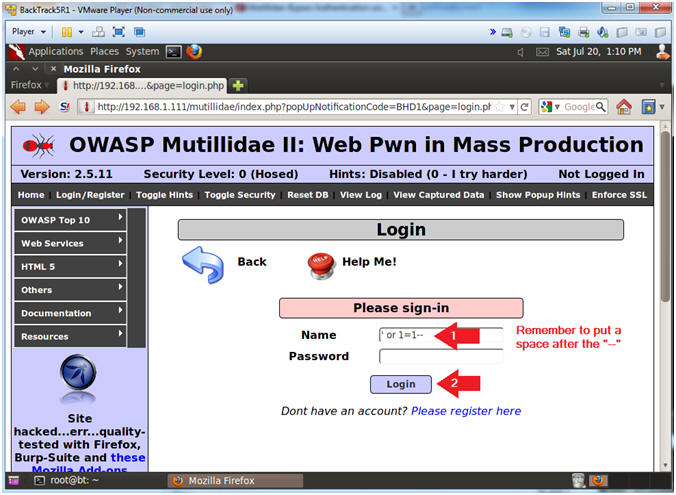The image size is (676, 495).
Task: Expand the VMware devices chevron
Action: 493,32
